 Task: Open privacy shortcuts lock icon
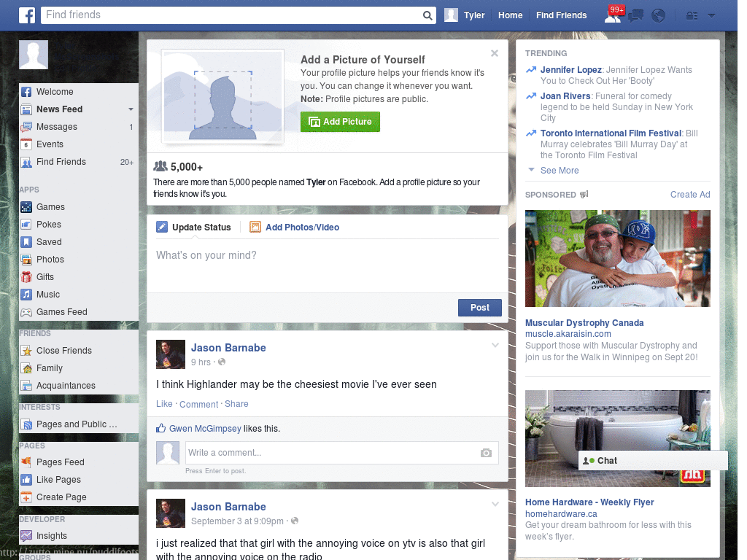[692, 16]
